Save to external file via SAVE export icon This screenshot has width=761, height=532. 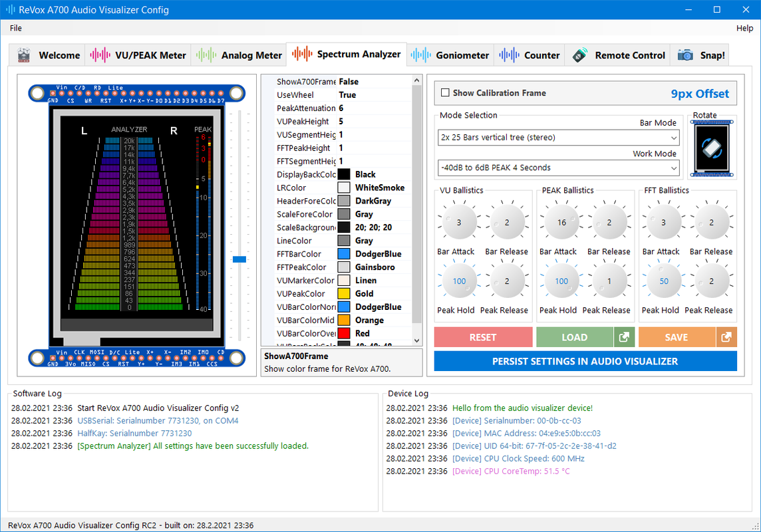pyautogui.click(x=726, y=337)
